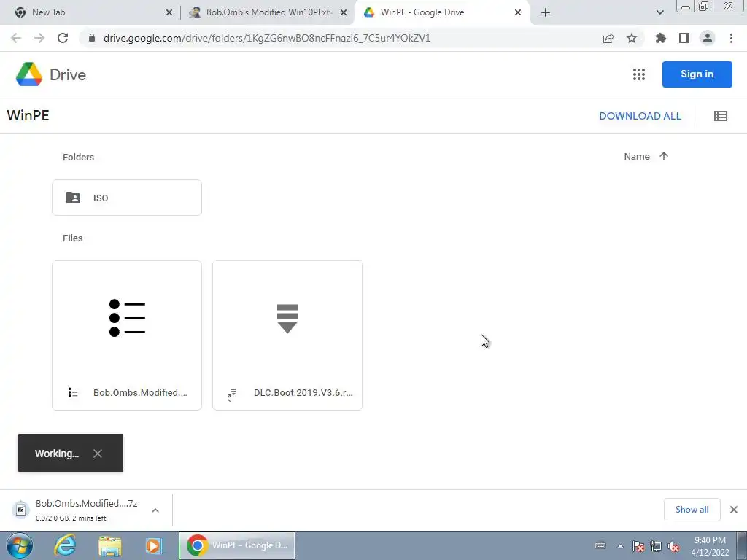Click Show all downloads button
Viewport: 747px width, 560px height.
(x=692, y=510)
